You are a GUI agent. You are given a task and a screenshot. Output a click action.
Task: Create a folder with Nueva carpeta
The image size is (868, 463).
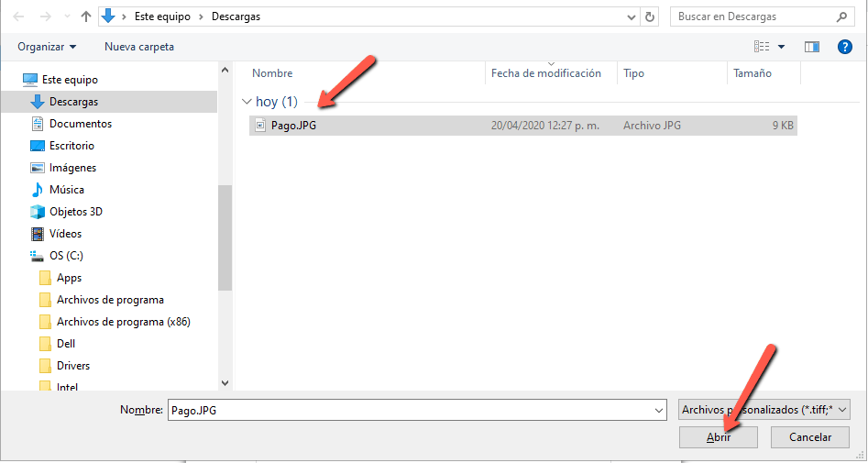(139, 47)
